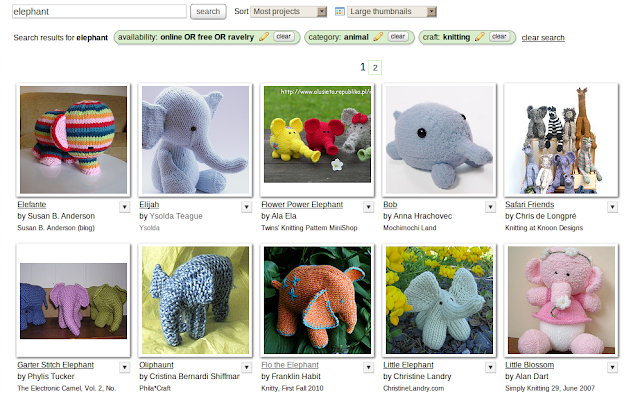The image size is (640, 399).
Task: Open the Large thumbnails view dropdown
Action: tap(392, 11)
